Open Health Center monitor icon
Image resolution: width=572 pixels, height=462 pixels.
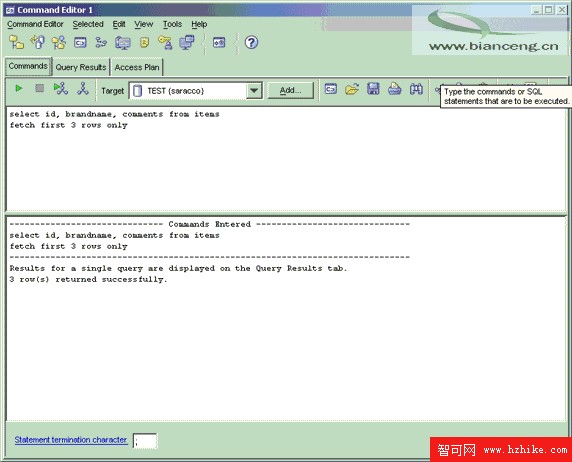[123, 42]
